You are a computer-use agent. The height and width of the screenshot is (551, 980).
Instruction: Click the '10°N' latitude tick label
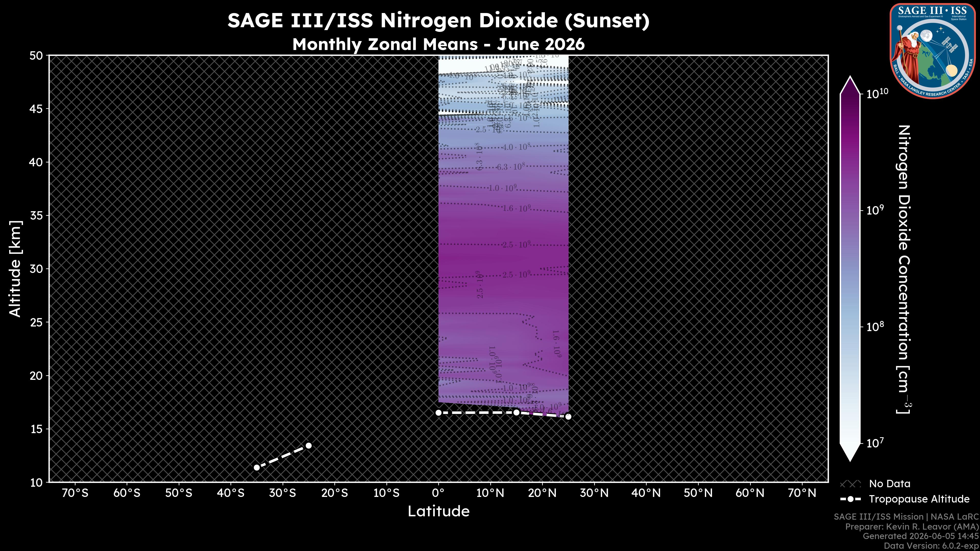pyautogui.click(x=490, y=493)
